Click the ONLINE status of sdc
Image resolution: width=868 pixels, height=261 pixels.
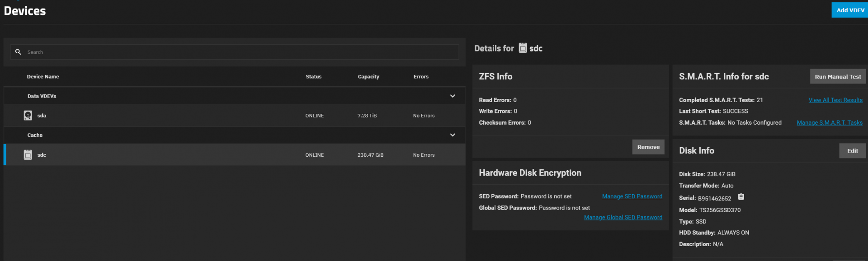click(x=315, y=155)
